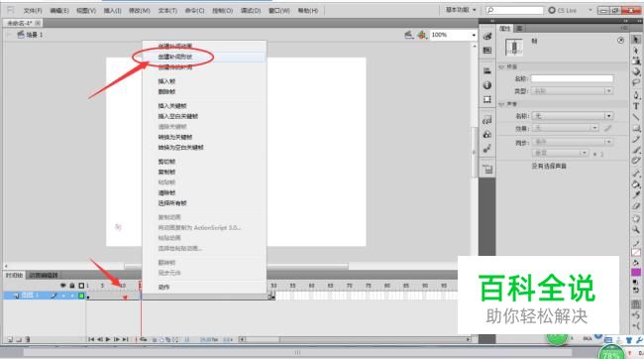Click the fill color purple swatch

[x=636, y=273]
